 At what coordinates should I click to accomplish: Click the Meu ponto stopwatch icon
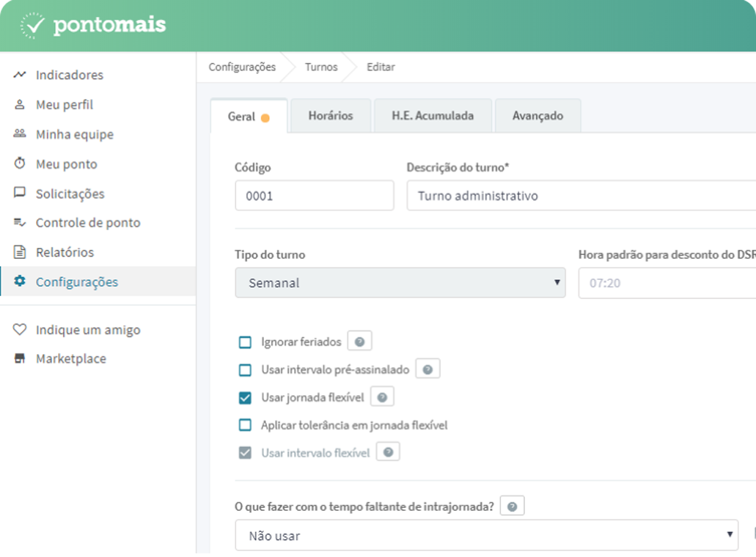click(20, 163)
